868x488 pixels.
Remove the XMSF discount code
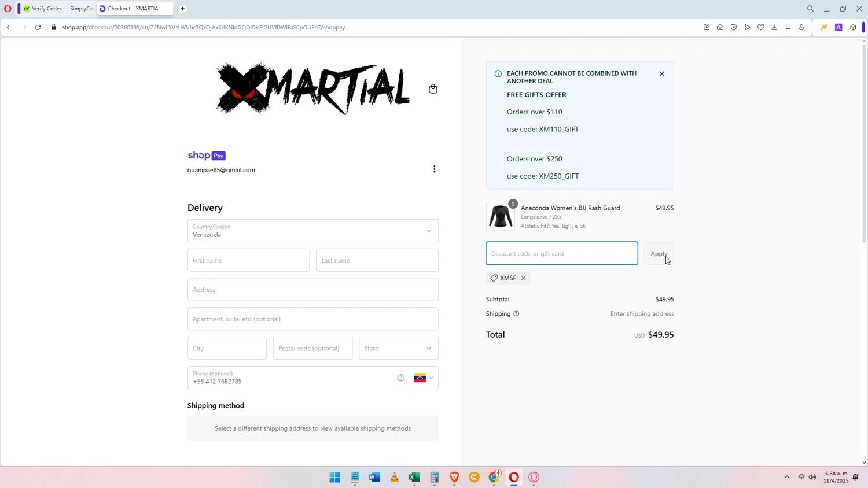(x=523, y=278)
